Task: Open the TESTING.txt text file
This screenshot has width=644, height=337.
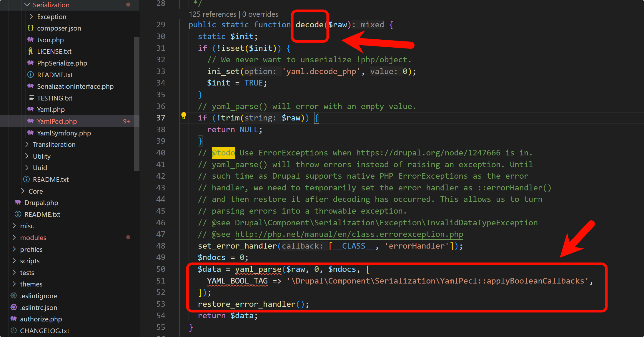Action: (54, 98)
